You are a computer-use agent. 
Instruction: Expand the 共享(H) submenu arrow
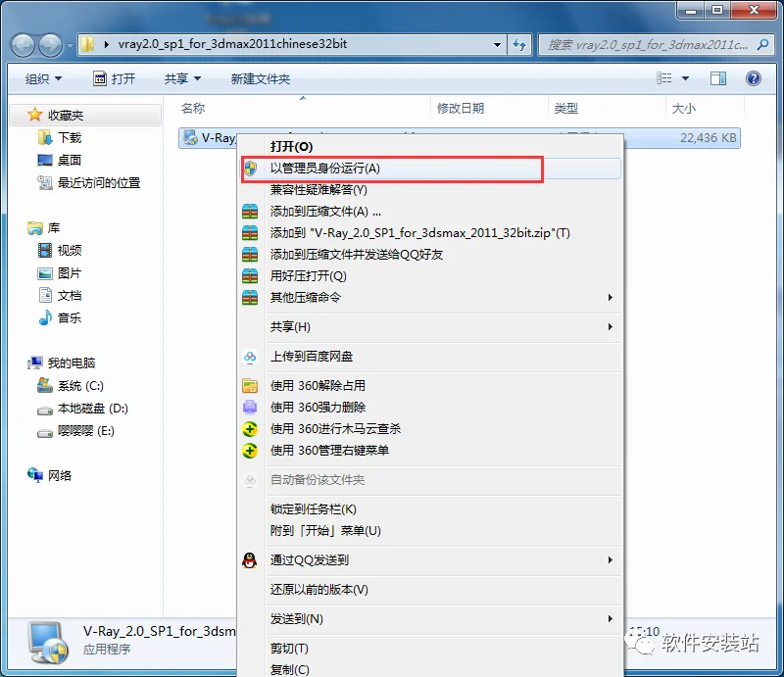click(x=610, y=327)
